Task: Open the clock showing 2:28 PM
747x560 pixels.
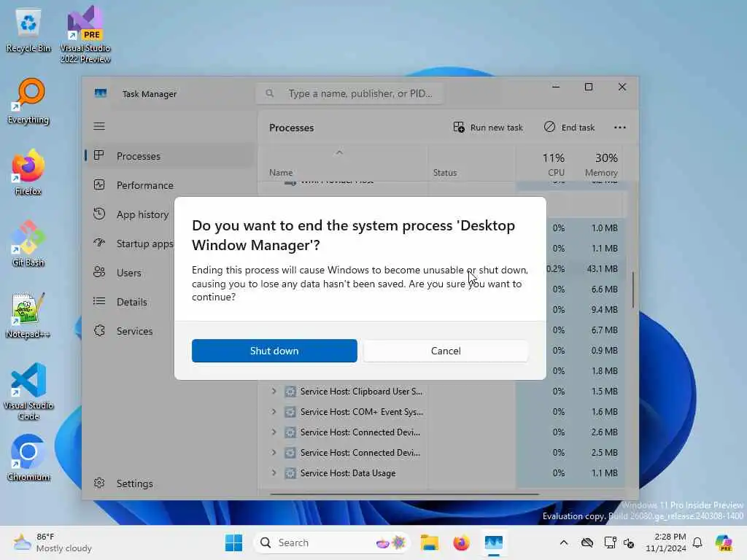Action: [x=666, y=542]
